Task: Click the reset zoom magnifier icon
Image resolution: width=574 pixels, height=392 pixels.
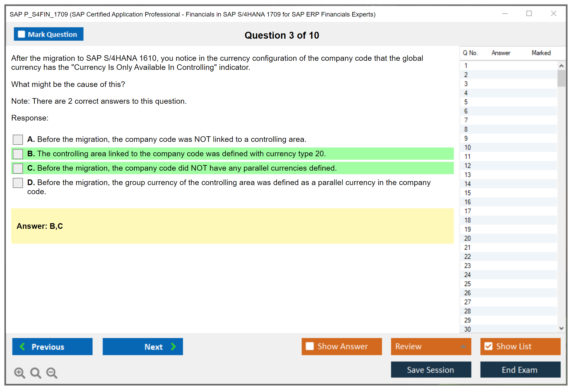Action: [36, 373]
